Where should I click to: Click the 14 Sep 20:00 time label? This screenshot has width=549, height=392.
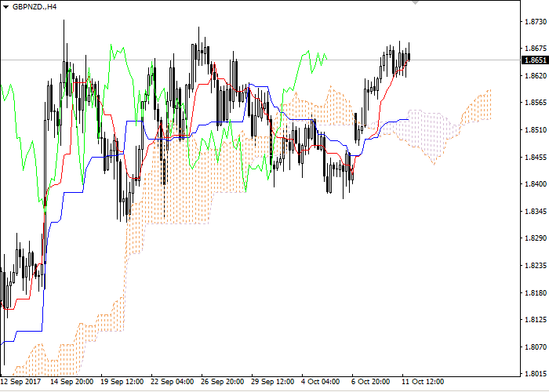click(72, 382)
